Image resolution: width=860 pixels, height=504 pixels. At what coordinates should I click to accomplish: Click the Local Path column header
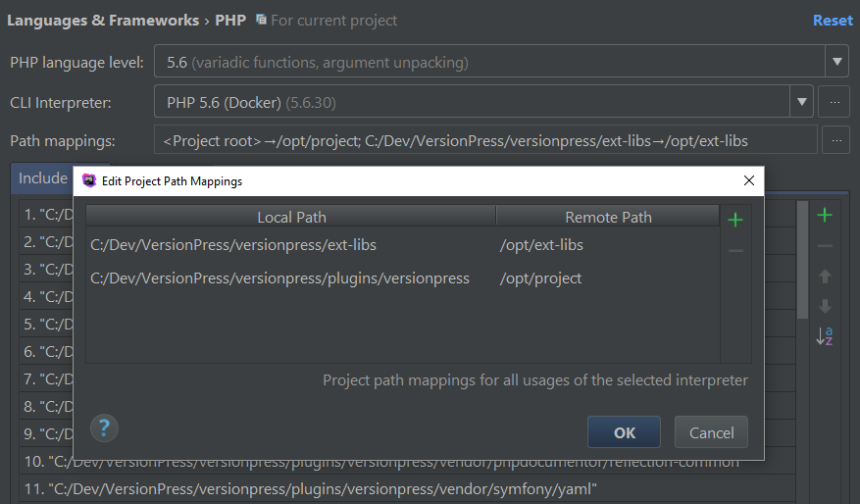[x=291, y=217]
